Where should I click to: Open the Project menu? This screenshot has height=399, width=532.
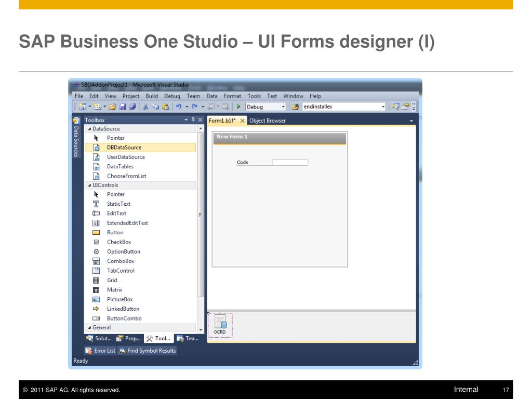coord(131,96)
